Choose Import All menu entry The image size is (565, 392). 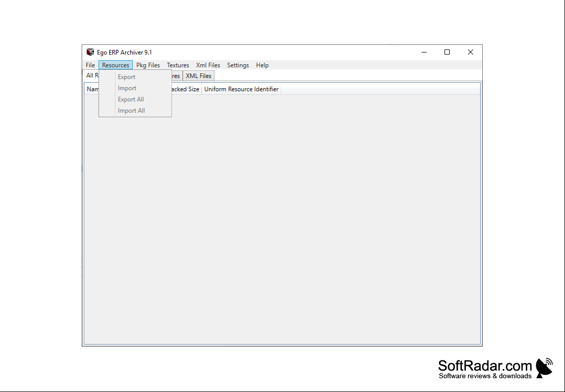point(135,111)
